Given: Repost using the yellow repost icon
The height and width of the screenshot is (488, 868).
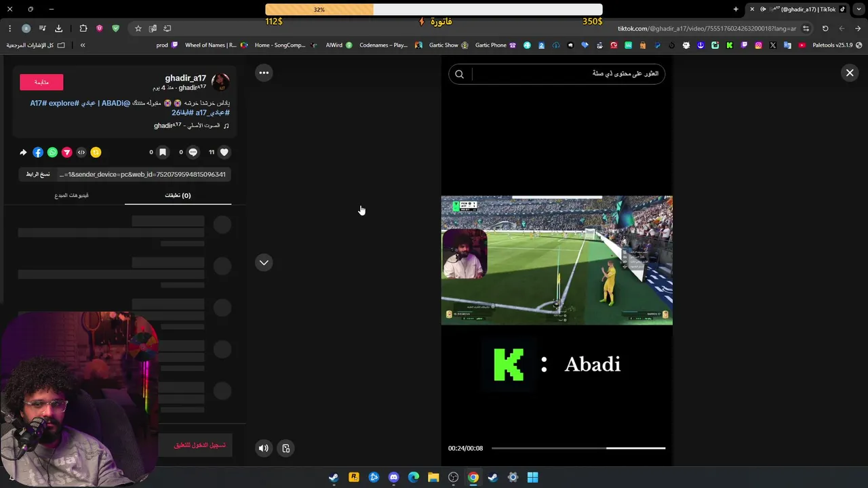Looking at the screenshot, I should tap(96, 152).
